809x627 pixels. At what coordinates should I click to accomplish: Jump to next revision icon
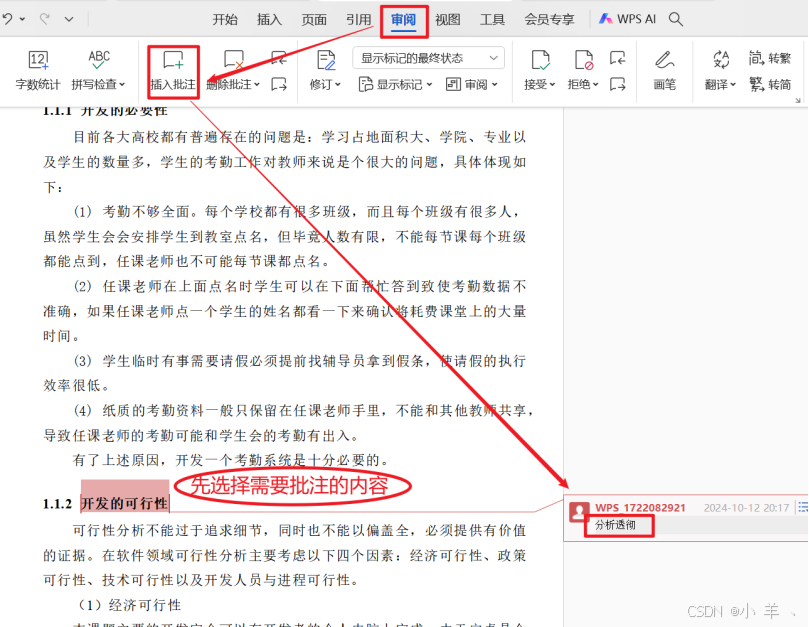617,84
